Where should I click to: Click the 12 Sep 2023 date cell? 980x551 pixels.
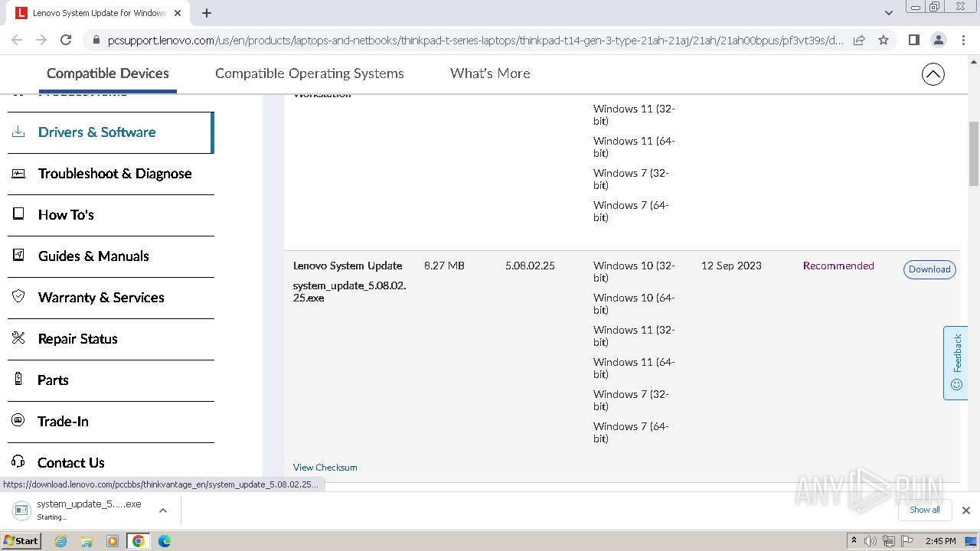pos(731,266)
